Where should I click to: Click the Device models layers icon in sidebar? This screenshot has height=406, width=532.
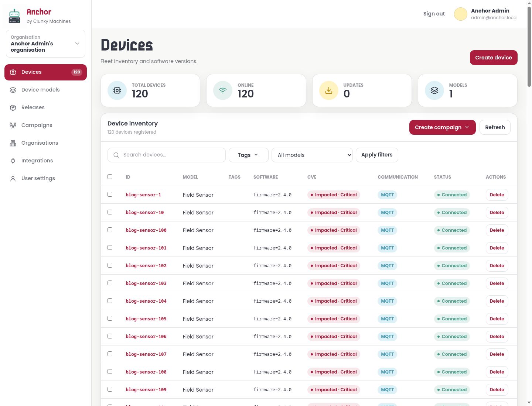point(13,90)
